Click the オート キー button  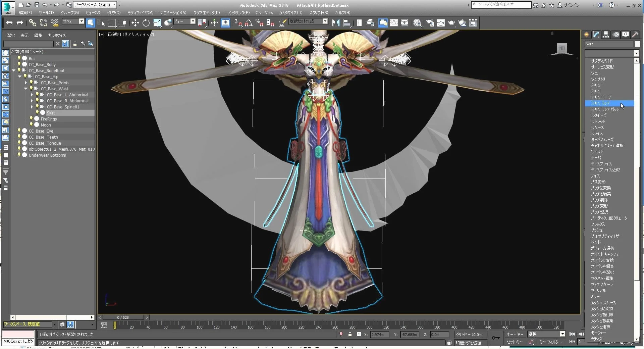(x=515, y=334)
